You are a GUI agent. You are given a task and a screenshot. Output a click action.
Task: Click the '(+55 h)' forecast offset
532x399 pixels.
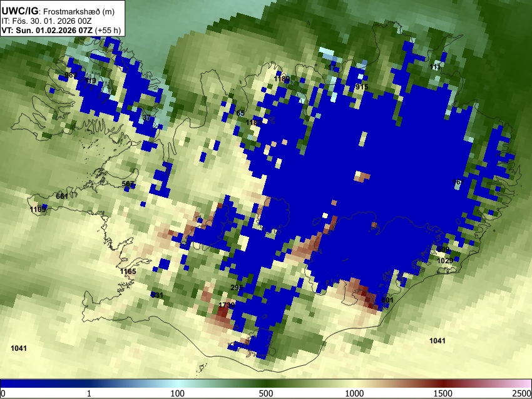[x=108, y=30]
